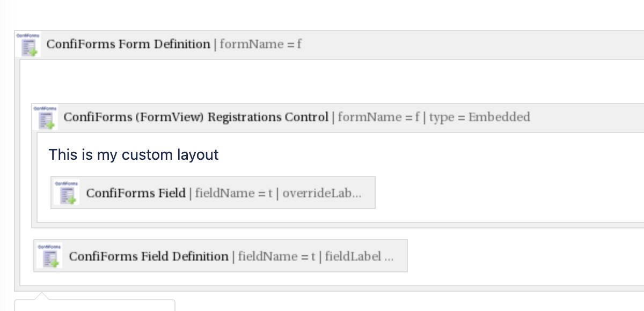Select the ConfiForms Field Definition macro

click(x=220, y=256)
